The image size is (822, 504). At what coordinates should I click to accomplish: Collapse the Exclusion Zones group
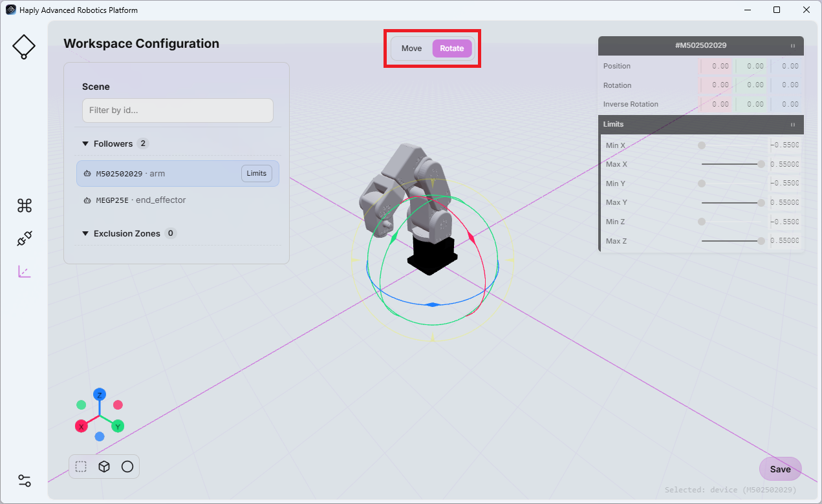tap(85, 234)
